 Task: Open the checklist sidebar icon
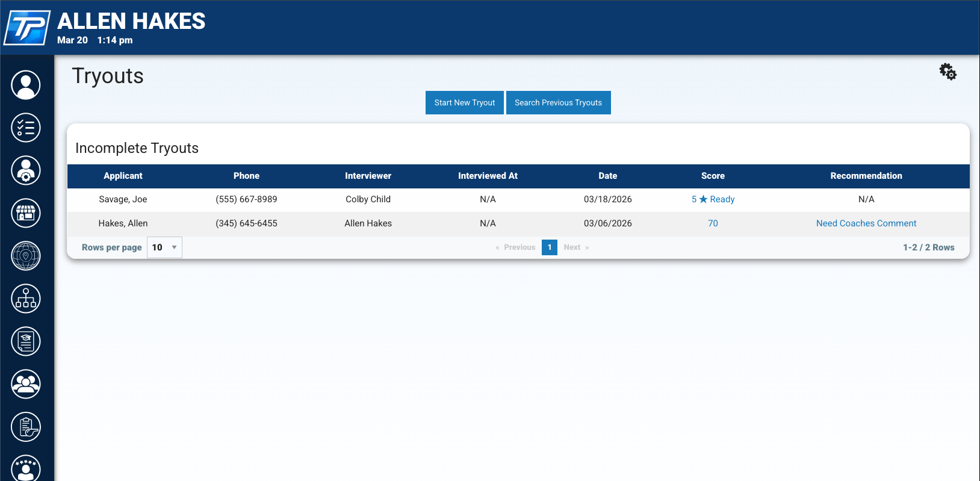(x=26, y=128)
